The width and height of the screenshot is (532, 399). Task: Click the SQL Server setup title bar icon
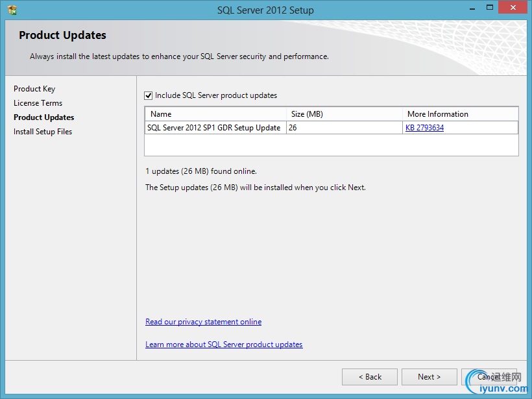(12, 10)
